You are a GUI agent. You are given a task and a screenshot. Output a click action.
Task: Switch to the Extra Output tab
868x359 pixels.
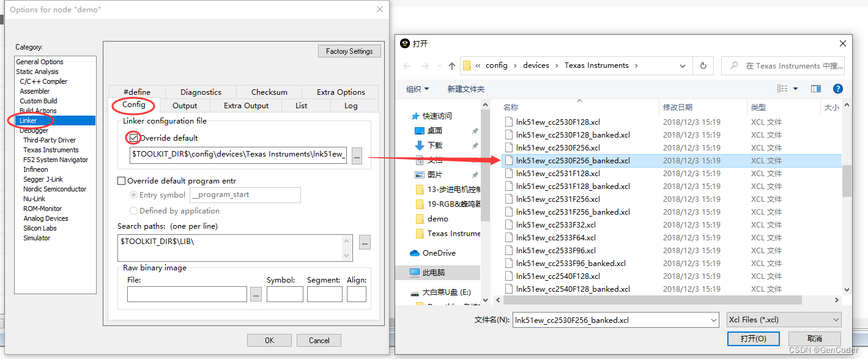tap(246, 106)
